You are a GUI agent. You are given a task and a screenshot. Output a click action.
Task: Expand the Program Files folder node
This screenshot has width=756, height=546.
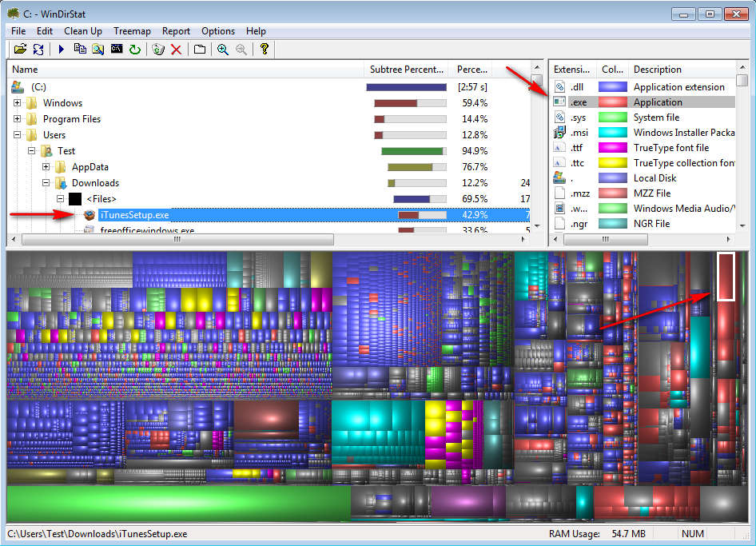click(18, 119)
